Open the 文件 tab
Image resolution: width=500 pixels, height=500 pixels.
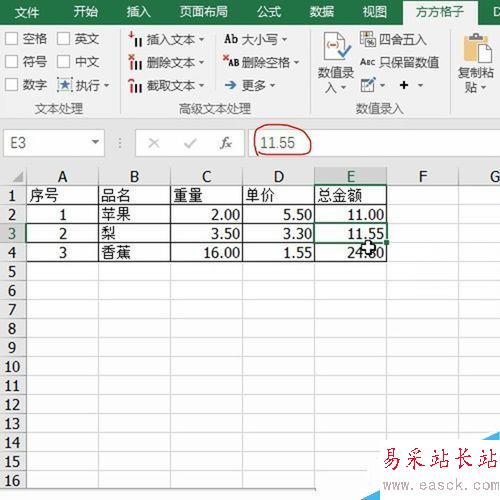coord(27,12)
